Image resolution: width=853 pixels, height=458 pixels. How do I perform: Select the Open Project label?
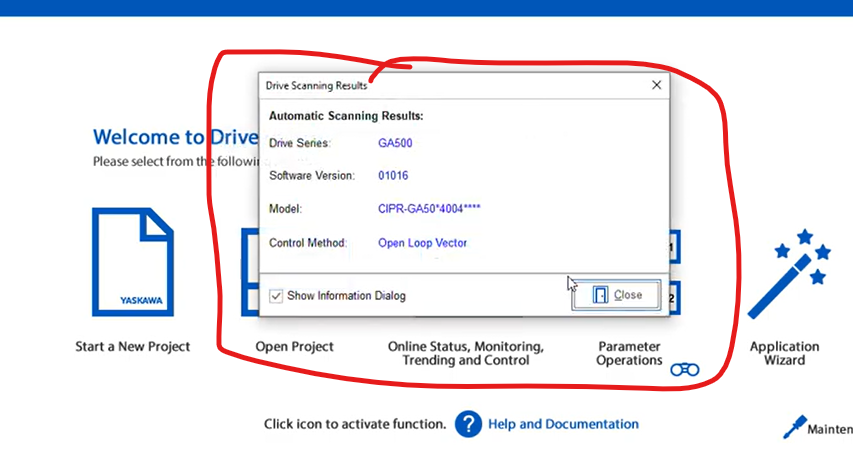(x=294, y=347)
